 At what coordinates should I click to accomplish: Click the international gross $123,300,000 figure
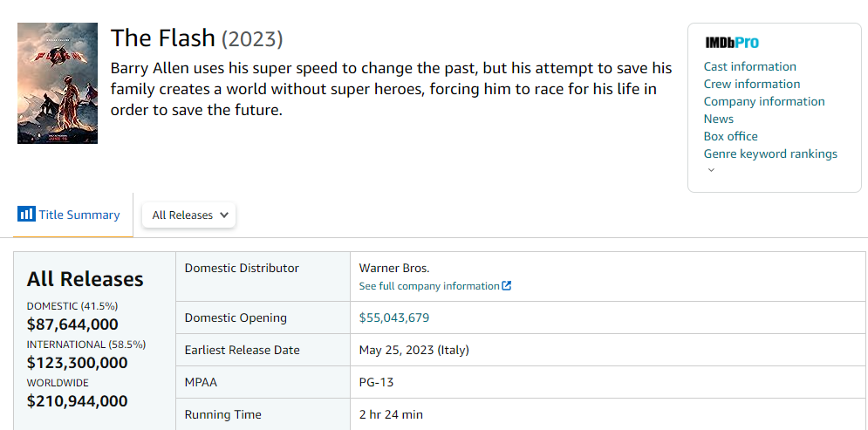coord(78,363)
